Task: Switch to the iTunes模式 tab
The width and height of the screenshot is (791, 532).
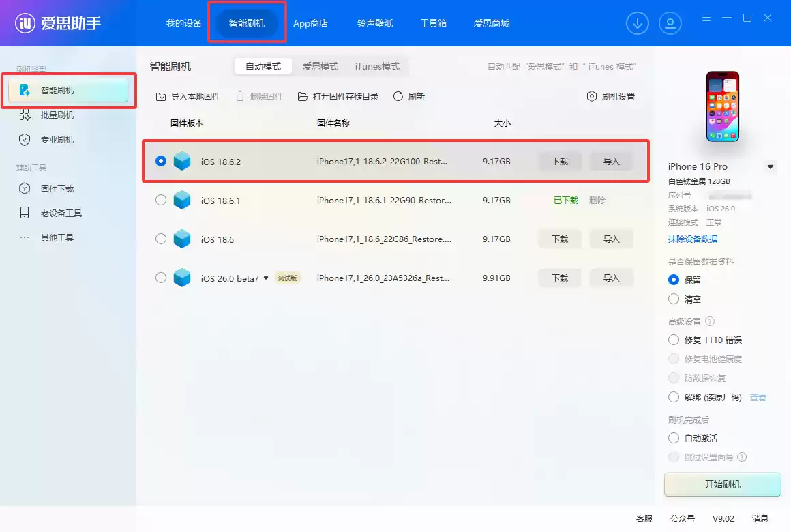Action: click(x=377, y=66)
